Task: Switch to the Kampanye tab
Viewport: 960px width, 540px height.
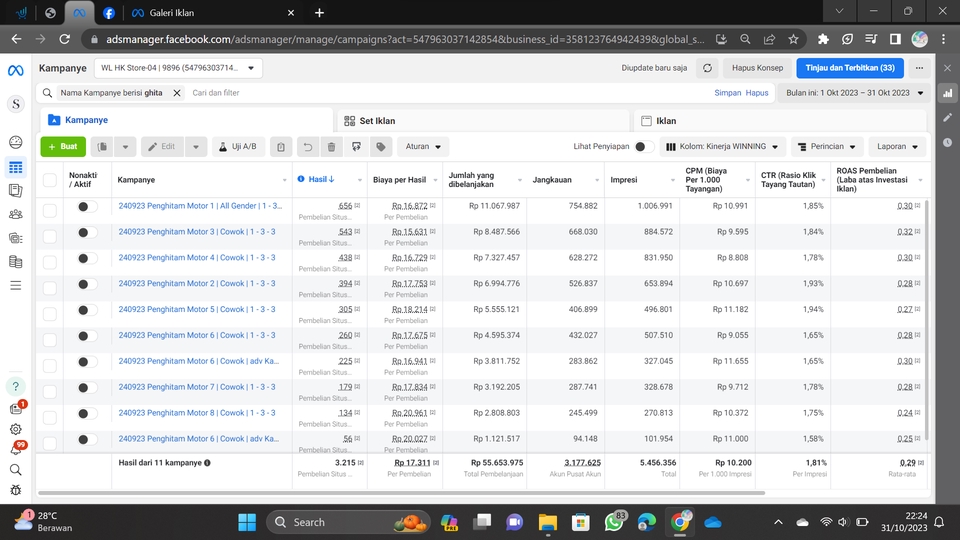Action: 187,120
